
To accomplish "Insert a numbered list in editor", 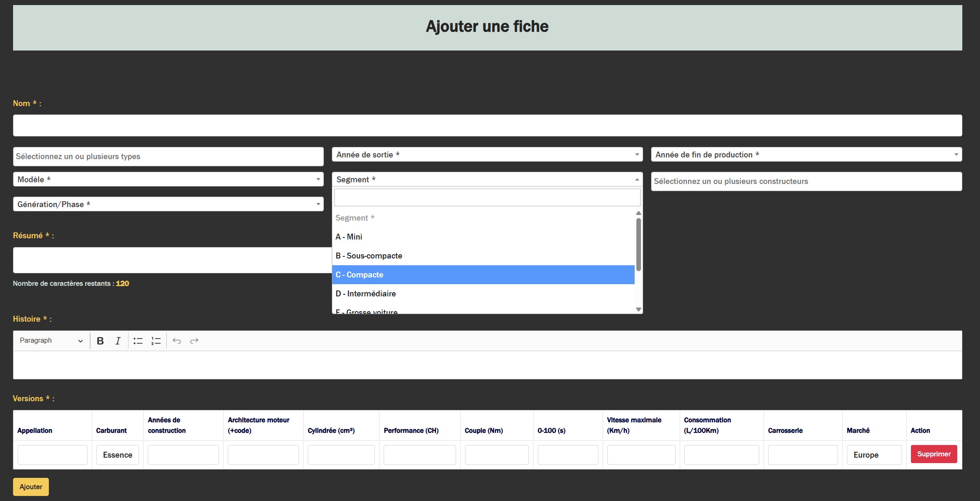I will click(156, 341).
